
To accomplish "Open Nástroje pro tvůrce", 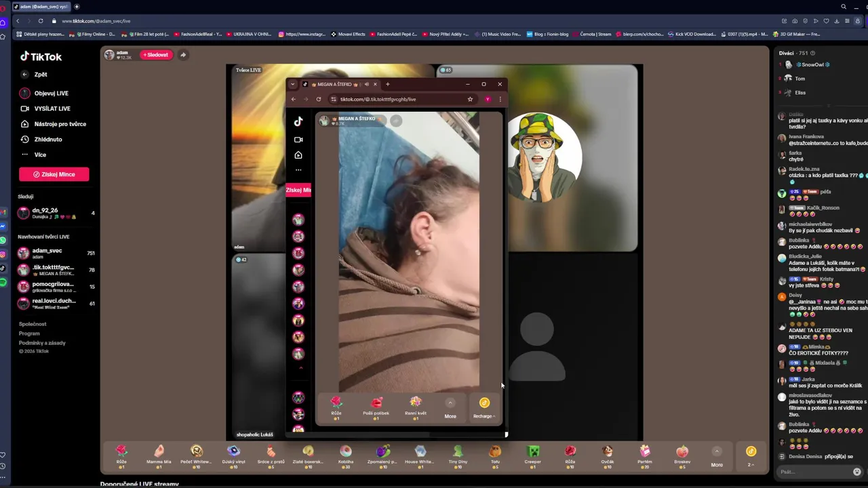I will tap(53, 124).
